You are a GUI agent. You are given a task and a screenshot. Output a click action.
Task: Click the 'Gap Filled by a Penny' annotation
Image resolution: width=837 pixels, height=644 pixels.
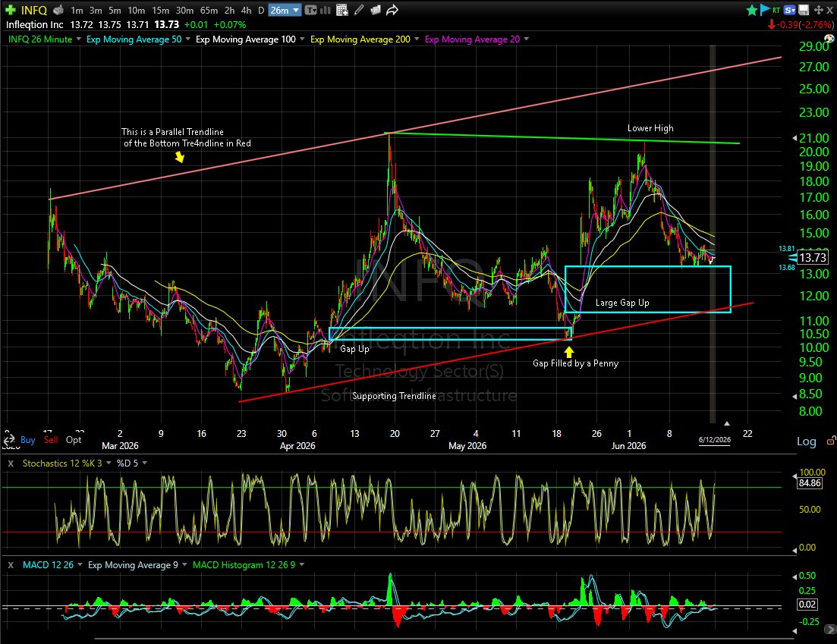pos(575,363)
